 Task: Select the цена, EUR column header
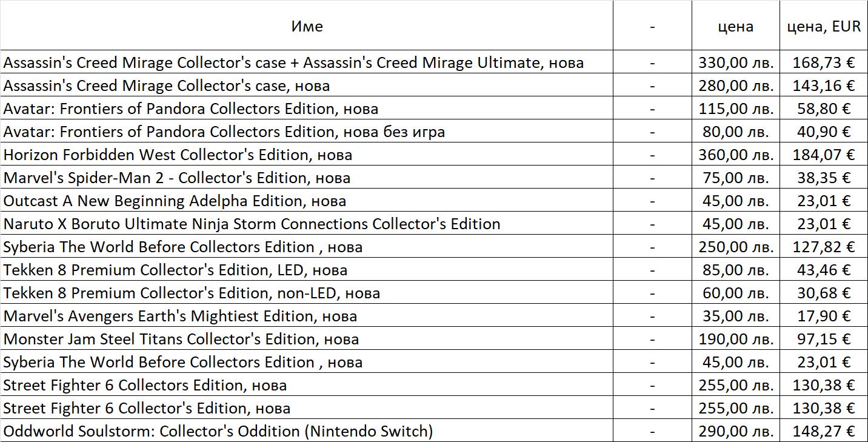[x=824, y=25]
